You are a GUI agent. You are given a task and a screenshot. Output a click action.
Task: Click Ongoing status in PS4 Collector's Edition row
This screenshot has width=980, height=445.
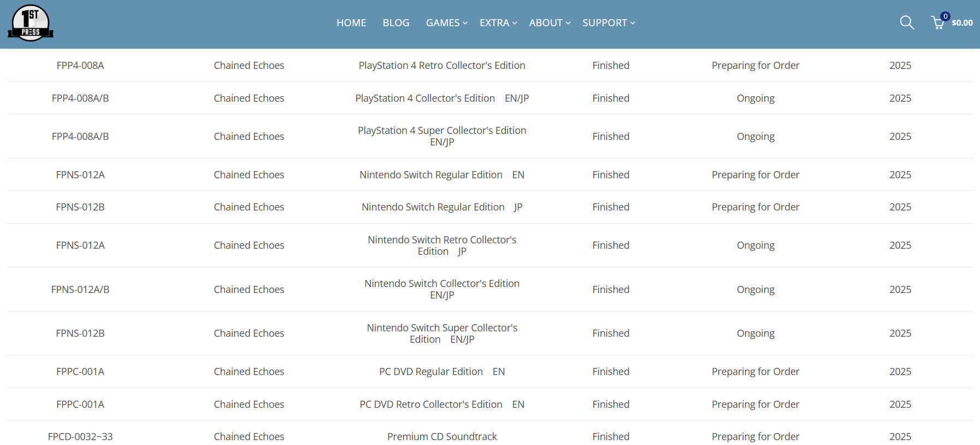[x=755, y=98]
